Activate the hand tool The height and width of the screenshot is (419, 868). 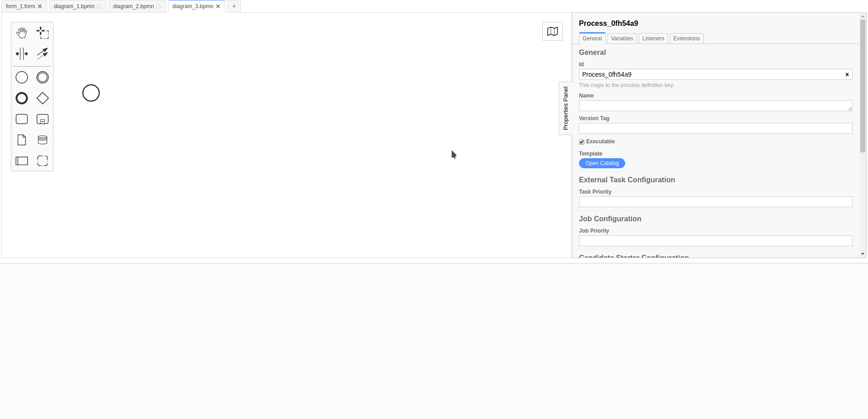click(22, 32)
